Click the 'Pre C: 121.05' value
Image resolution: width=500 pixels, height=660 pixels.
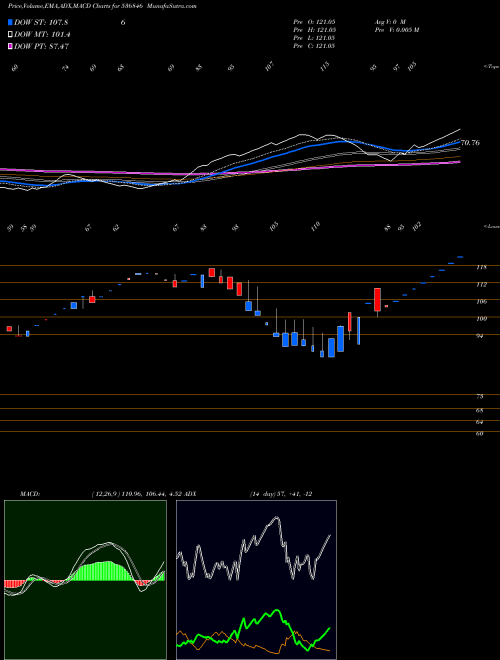coord(314,46)
